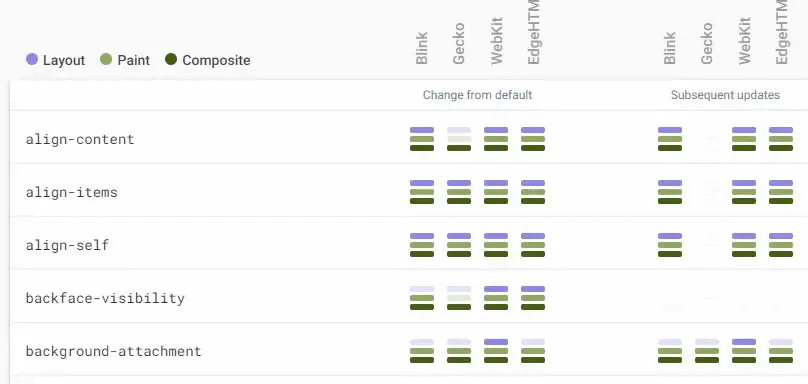Click align-self EdgeHTML icon under Change from default
The height and width of the screenshot is (384, 808).
pos(533,245)
